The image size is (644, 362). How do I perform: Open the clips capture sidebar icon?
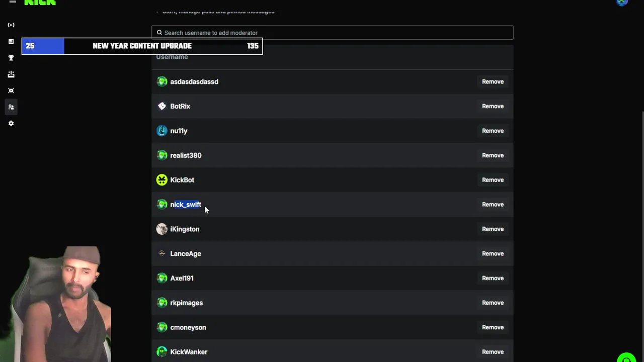[x=11, y=90]
